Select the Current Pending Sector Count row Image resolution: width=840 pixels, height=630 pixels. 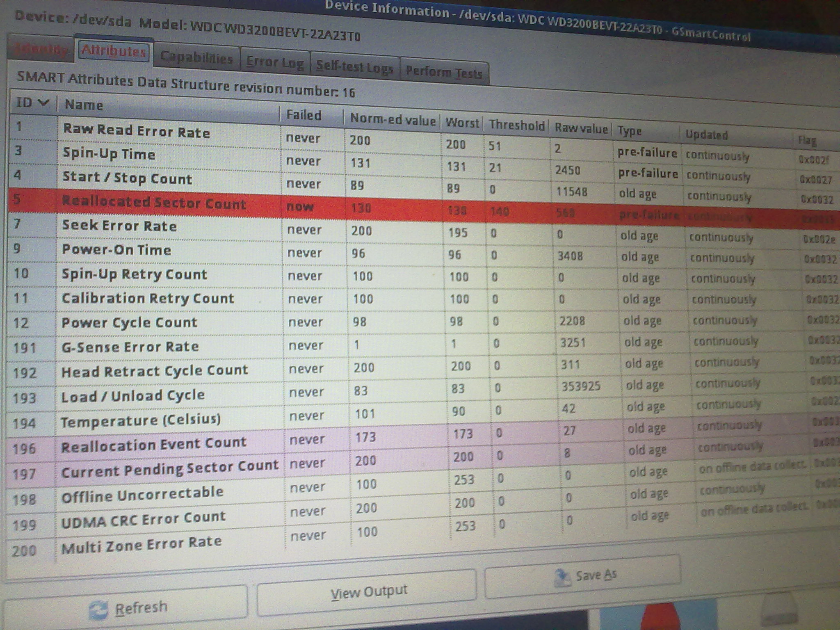[169, 468]
